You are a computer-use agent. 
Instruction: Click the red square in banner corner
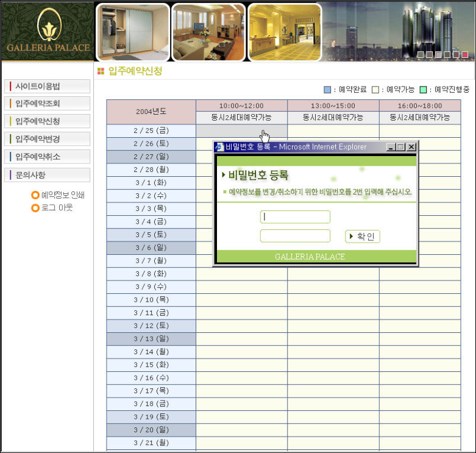click(x=465, y=54)
